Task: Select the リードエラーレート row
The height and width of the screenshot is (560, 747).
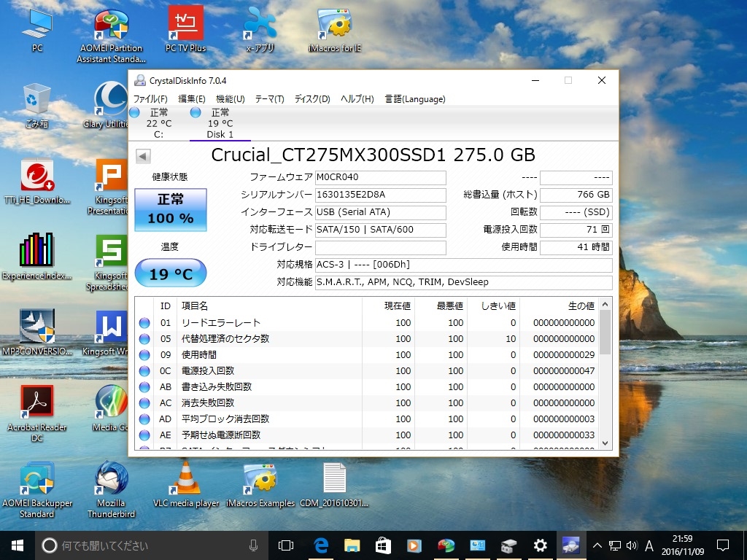Action: click(x=367, y=323)
